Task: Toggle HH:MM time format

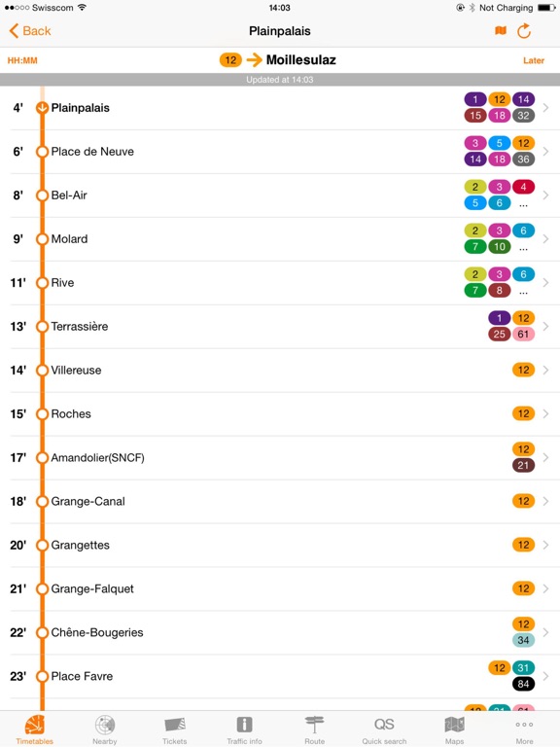Action: pyautogui.click(x=22, y=60)
